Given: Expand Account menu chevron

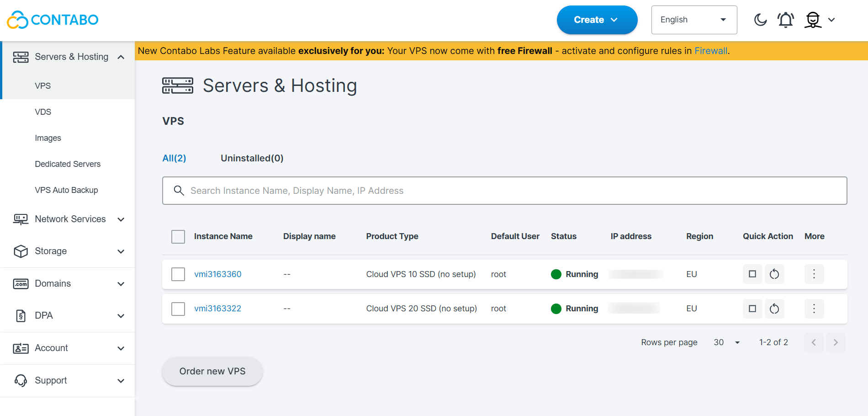Looking at the screenshot, I should click(x=121, y=348).
